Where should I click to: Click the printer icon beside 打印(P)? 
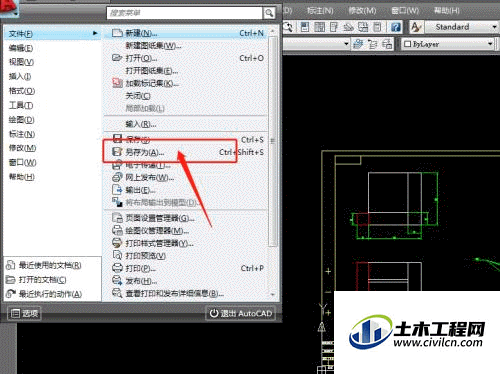117,268
